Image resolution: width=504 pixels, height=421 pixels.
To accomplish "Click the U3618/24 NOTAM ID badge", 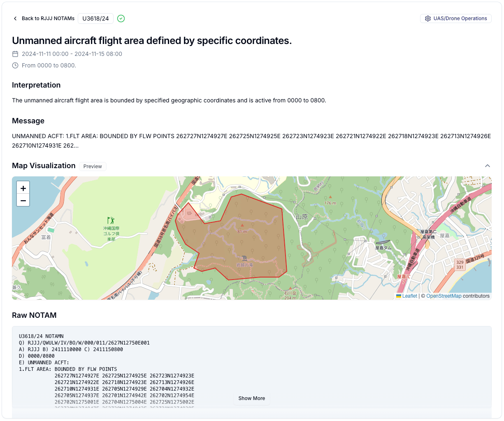I will pos(95,19).
